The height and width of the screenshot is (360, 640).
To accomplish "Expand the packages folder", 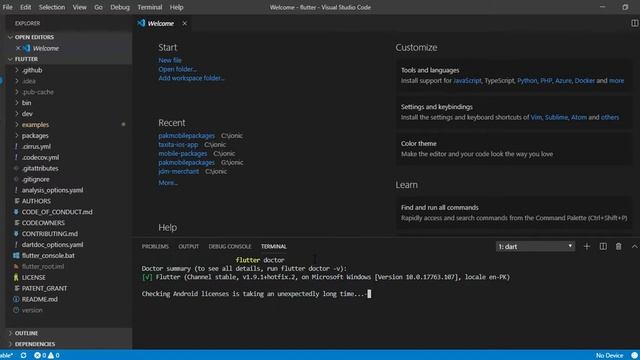I will click(35, 136).
